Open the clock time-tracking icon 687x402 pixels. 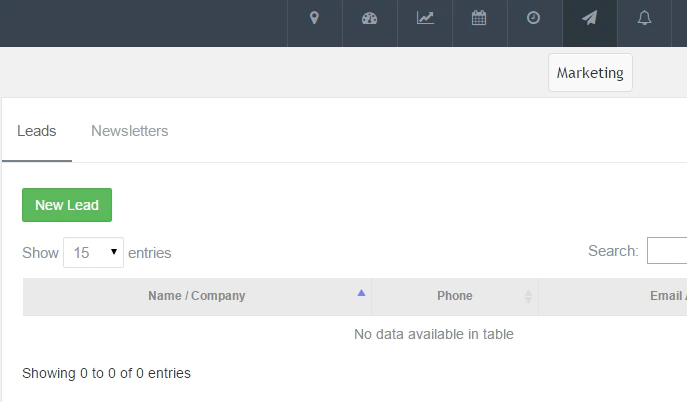point(533,18)
